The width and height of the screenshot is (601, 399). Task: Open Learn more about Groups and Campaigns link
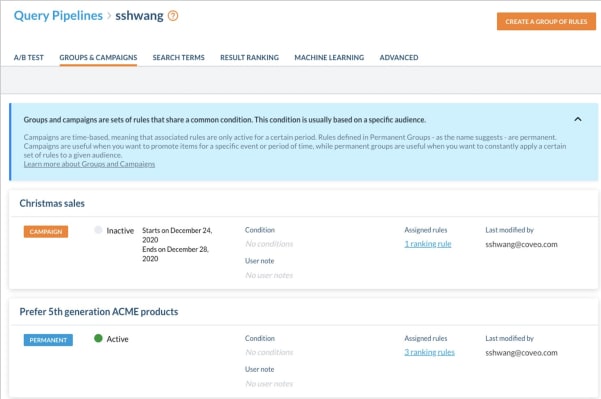point(89,164)
